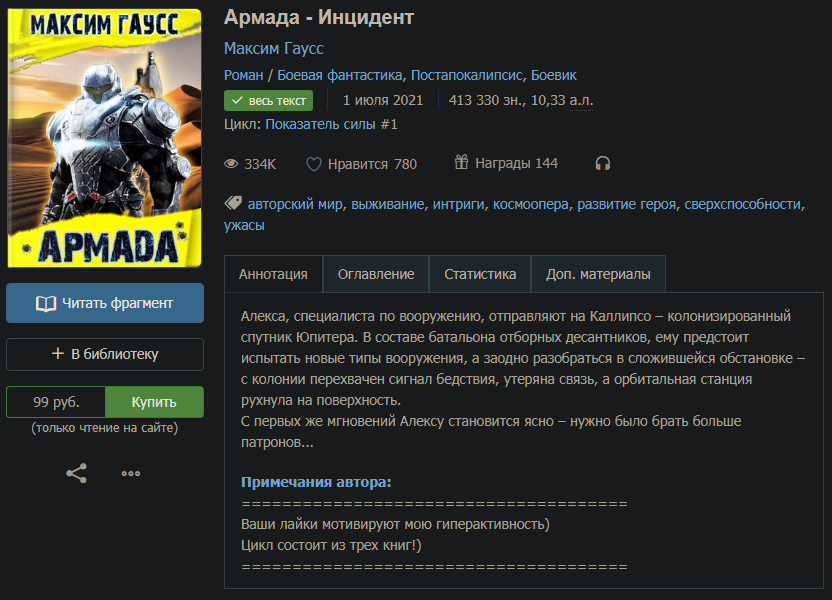Click the heart Like icon
The height and width of the screenshot is (600, 832).
click(314, 163)
